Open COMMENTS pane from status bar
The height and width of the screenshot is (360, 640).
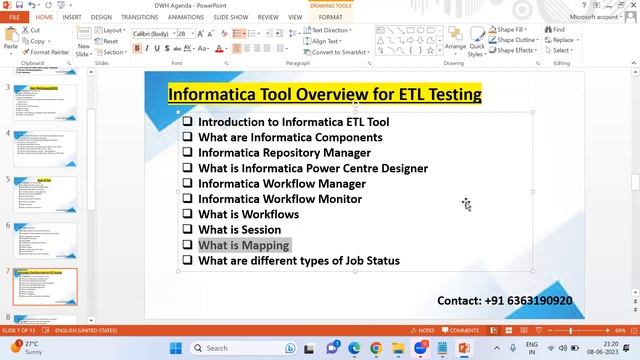tap(460, 330)
